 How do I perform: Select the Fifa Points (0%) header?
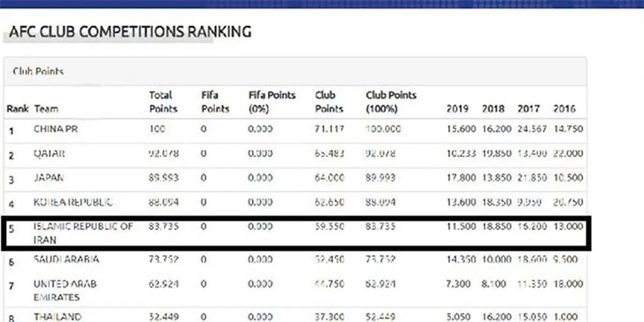point(272,102)
